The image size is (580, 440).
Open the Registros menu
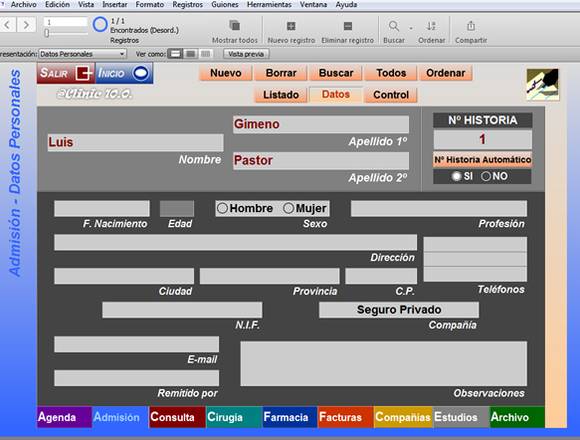coord(188,5)
